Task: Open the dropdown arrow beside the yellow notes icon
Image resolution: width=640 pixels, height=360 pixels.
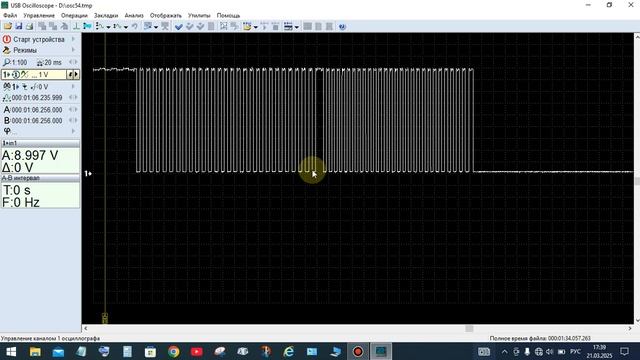Action: [256, 27]
